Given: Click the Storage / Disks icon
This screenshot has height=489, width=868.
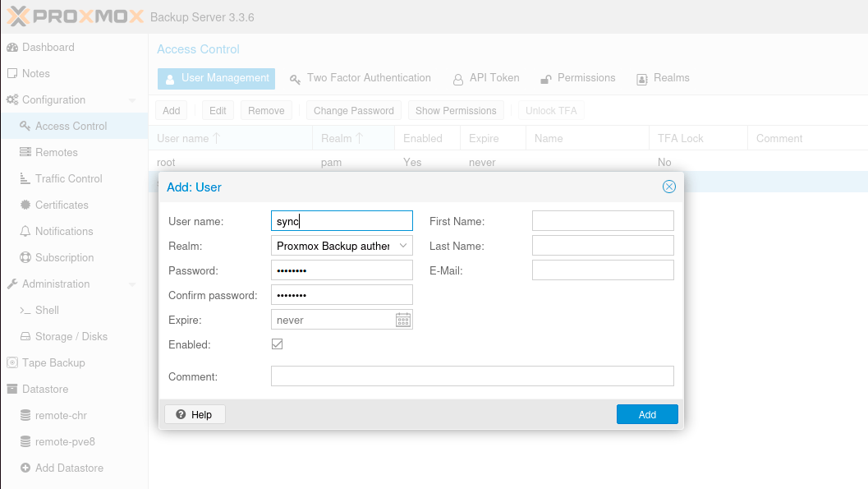Looking at the screenshot, I should click(x=25, y=337).
